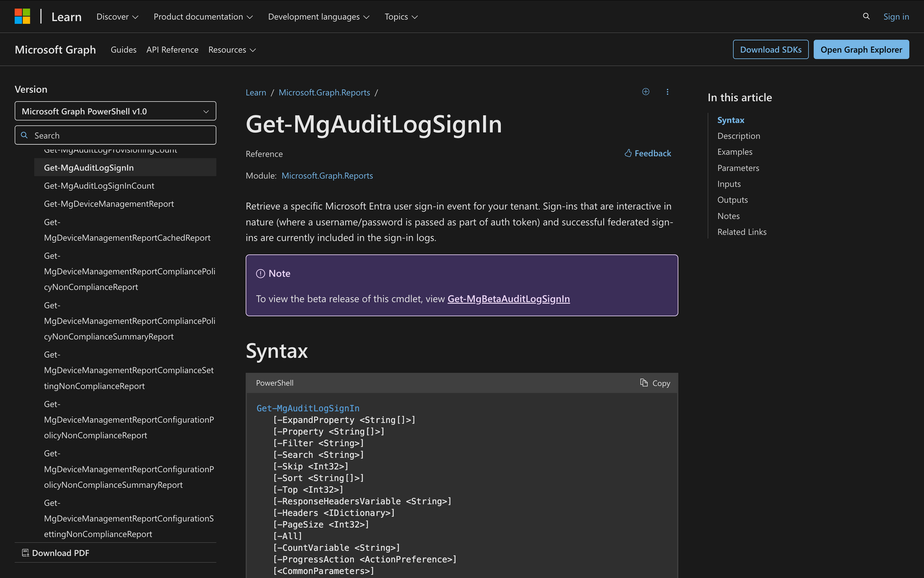Expand the Resources dropdown
Image resolution: width=924 pixels, height=578 pixels.
[232, 49]
